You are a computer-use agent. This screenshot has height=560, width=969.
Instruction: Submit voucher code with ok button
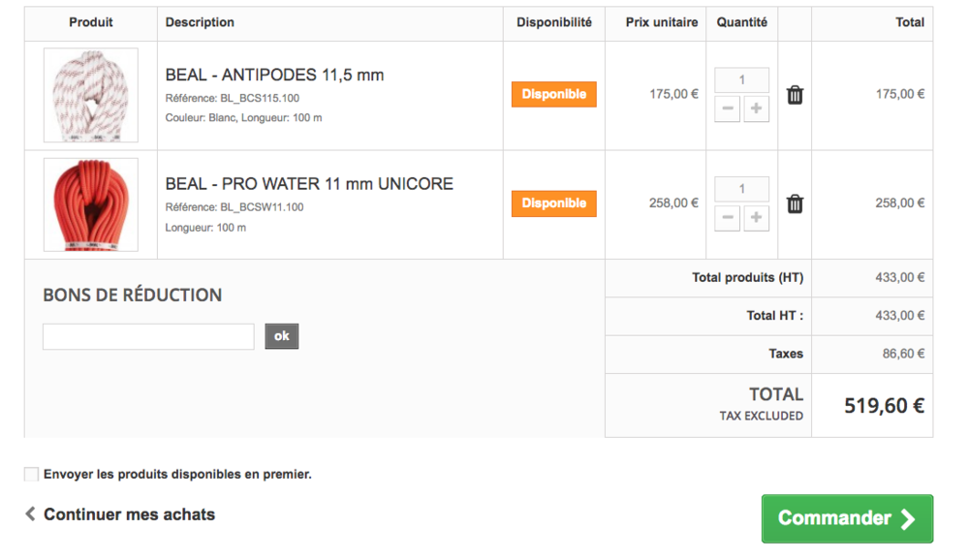click(x=282, y=336)
